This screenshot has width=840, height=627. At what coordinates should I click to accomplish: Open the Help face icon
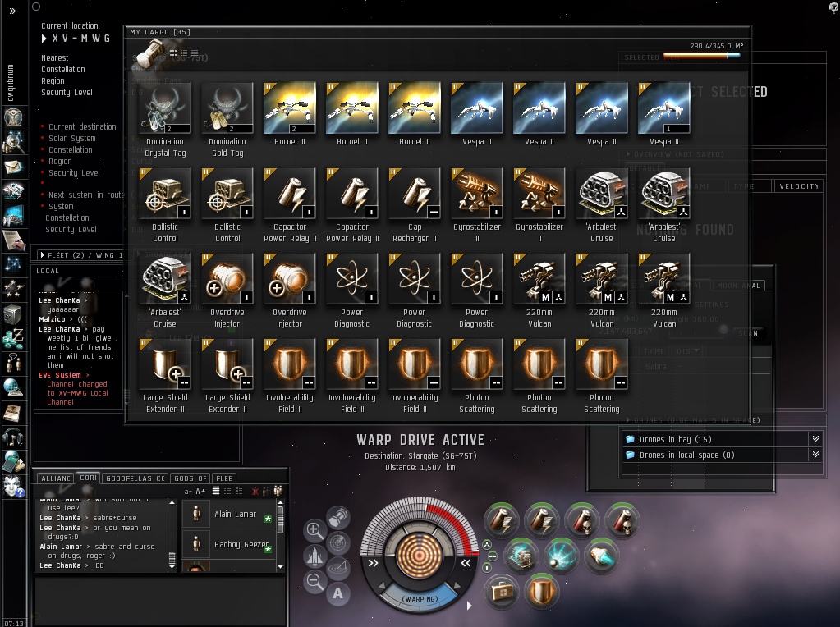[x=13, y=486]
